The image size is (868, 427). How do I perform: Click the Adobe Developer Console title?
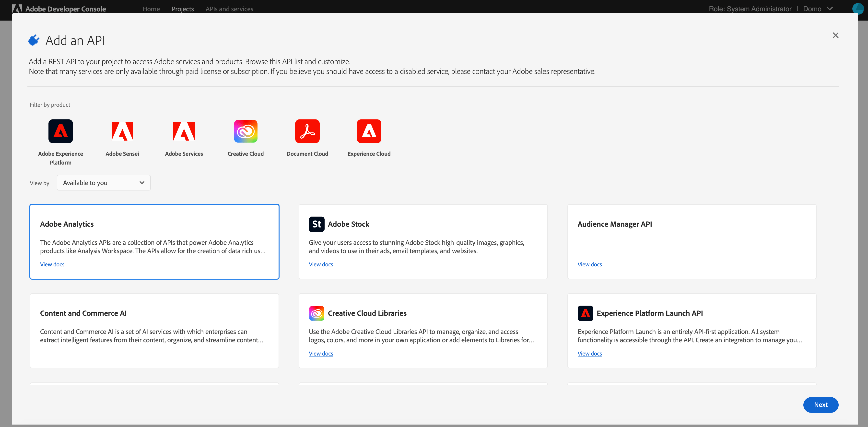tap(66, 9)
